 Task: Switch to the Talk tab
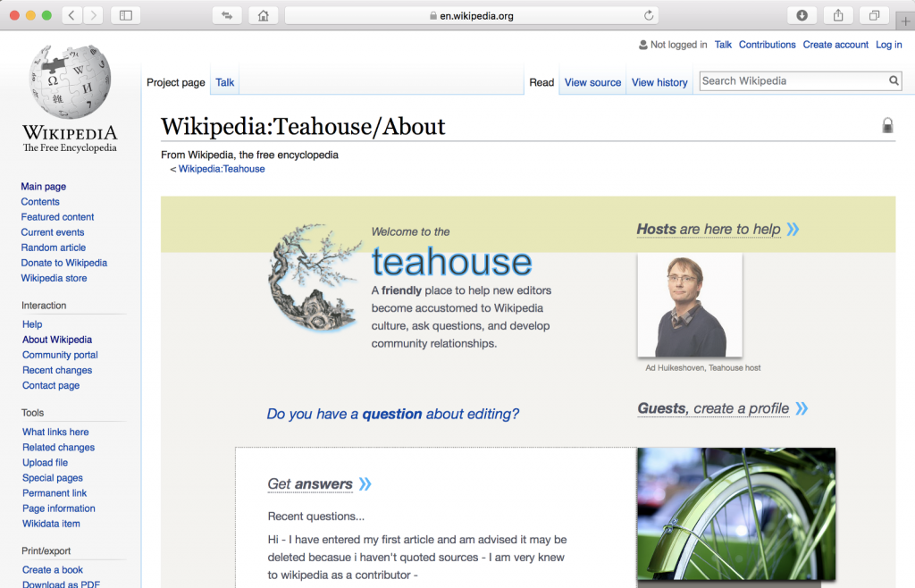[x=224, y=82]
